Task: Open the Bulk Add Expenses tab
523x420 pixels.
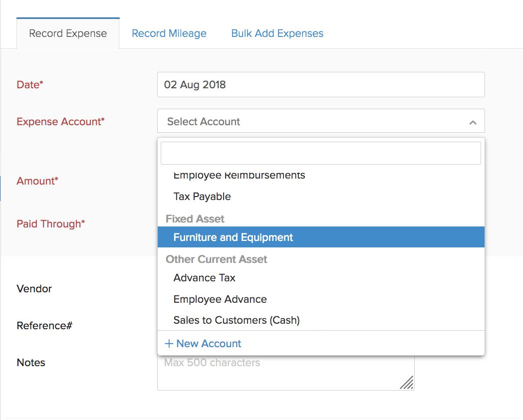Action: 277,33
